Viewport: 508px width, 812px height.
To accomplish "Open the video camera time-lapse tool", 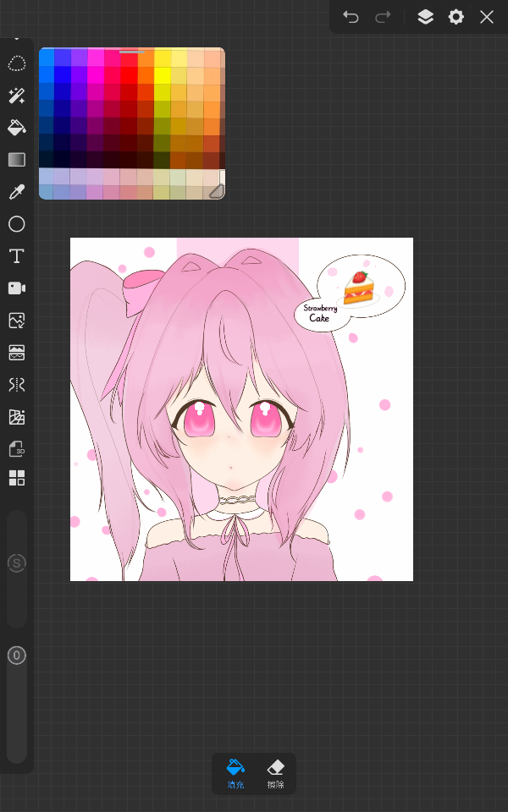I will click(17, 288).
